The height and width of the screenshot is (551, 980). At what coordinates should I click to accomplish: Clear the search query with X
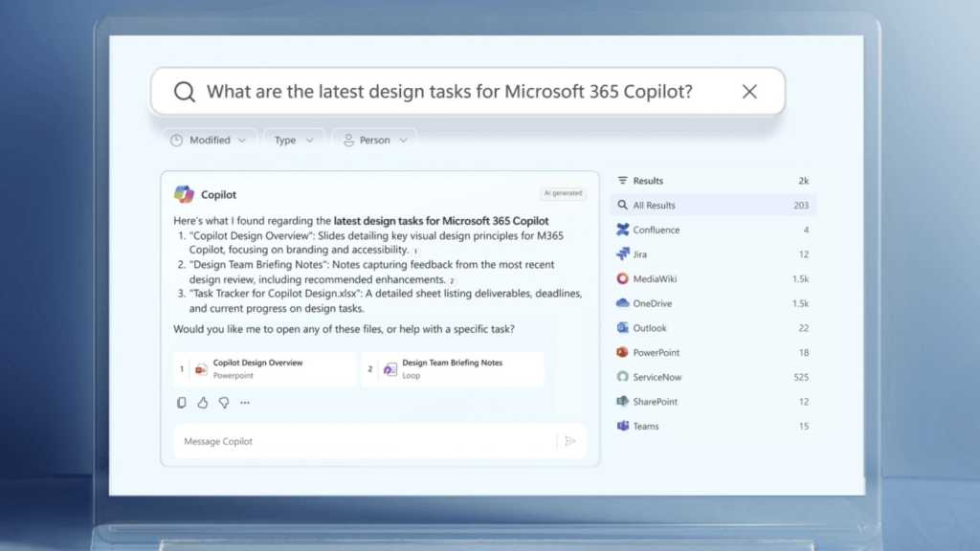[749, 91]
